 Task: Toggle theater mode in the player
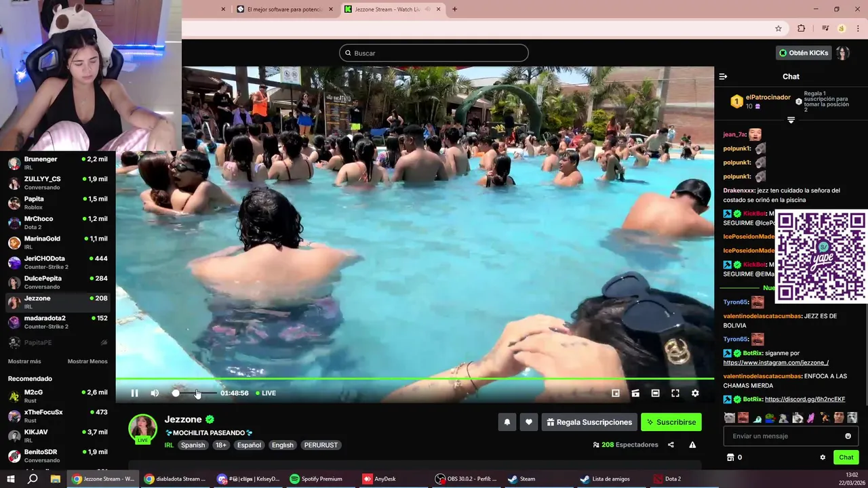tap(655, 393)
